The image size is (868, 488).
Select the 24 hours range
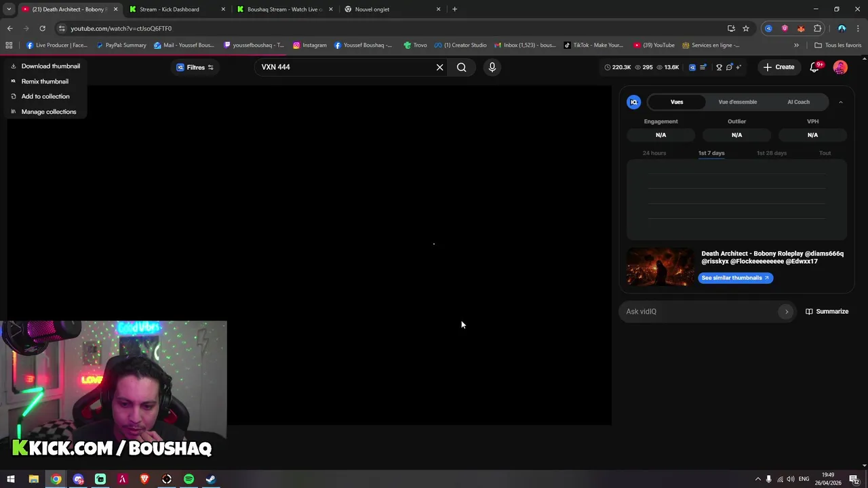click(654, 153)
